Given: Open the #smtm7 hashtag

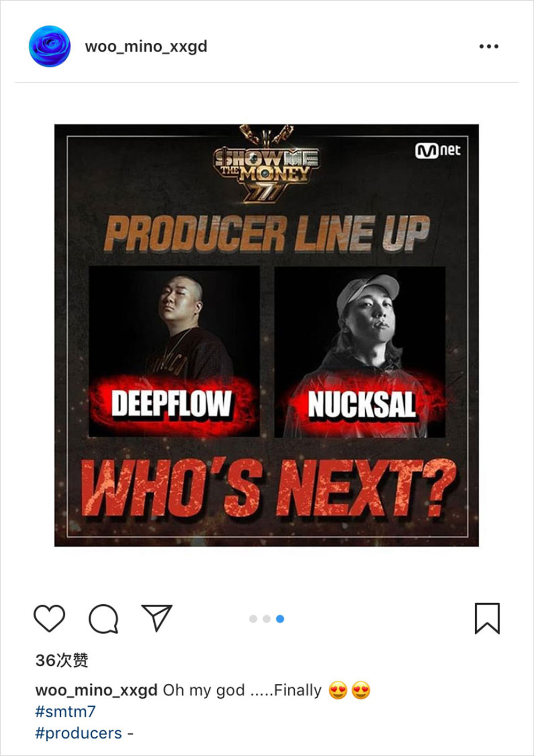Looking at the screenshot, I should pyautogui.click(x=65, y=712).
